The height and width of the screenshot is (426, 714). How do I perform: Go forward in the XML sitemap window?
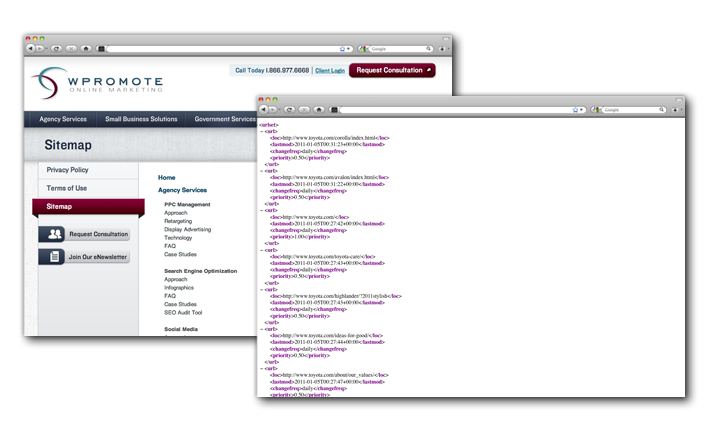point(273,109)
